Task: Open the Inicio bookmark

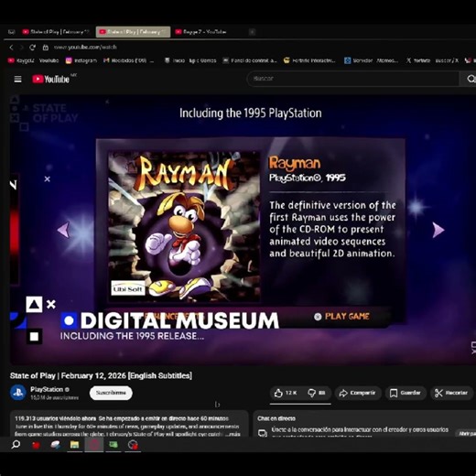Action: coord(175,60)
